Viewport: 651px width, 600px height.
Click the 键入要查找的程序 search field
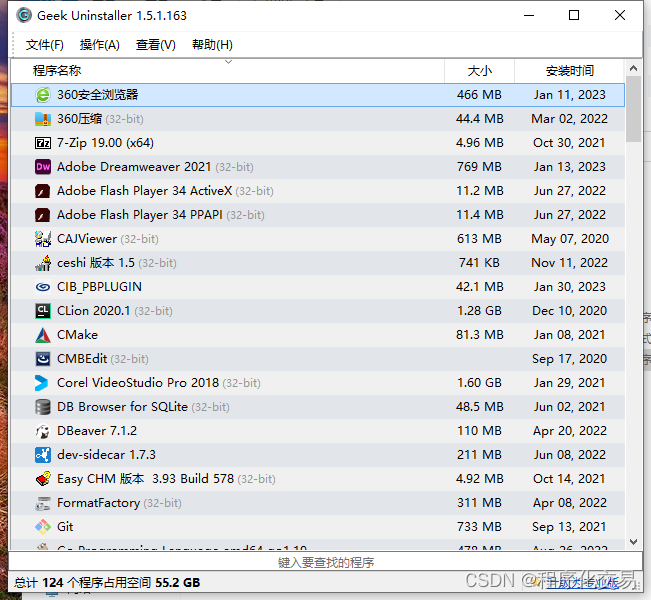(x=326, y=563)
